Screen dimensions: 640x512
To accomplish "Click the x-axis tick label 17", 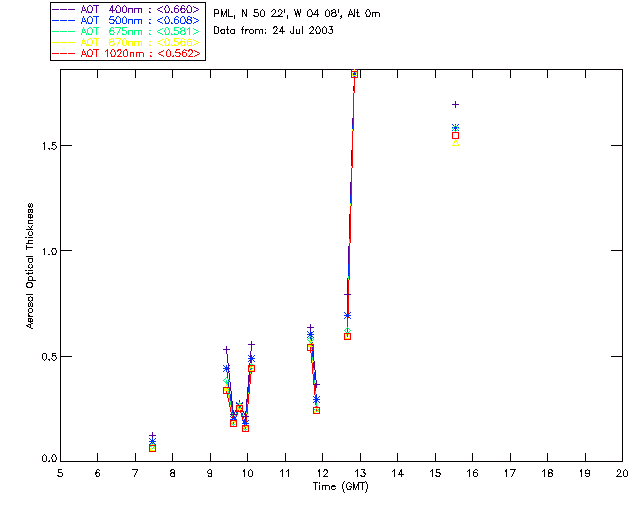I will (x=510, y=473).
